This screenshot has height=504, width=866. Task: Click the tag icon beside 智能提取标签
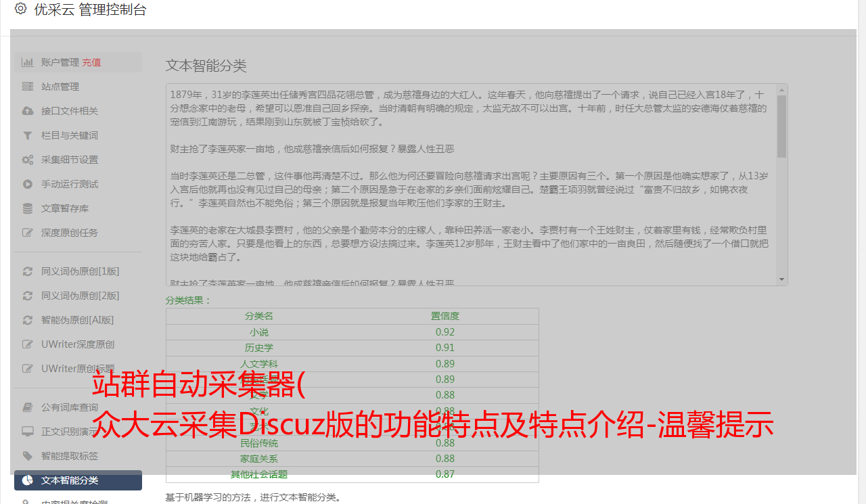(28, 456)
